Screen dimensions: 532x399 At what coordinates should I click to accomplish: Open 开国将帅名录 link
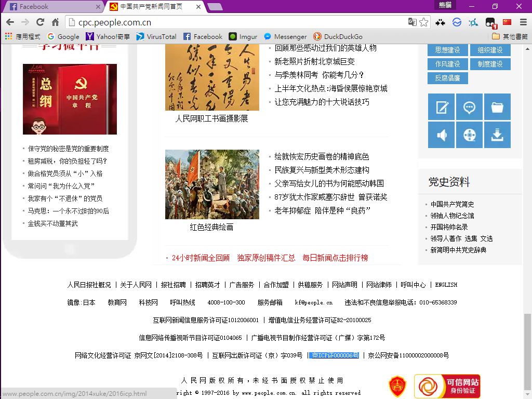449,227
